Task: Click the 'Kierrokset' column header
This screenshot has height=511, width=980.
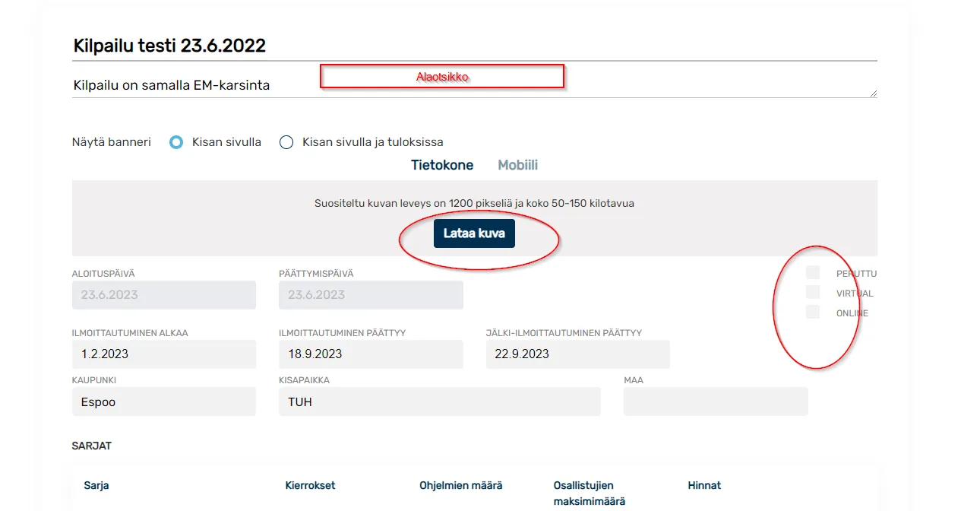Action: [310, 485]
